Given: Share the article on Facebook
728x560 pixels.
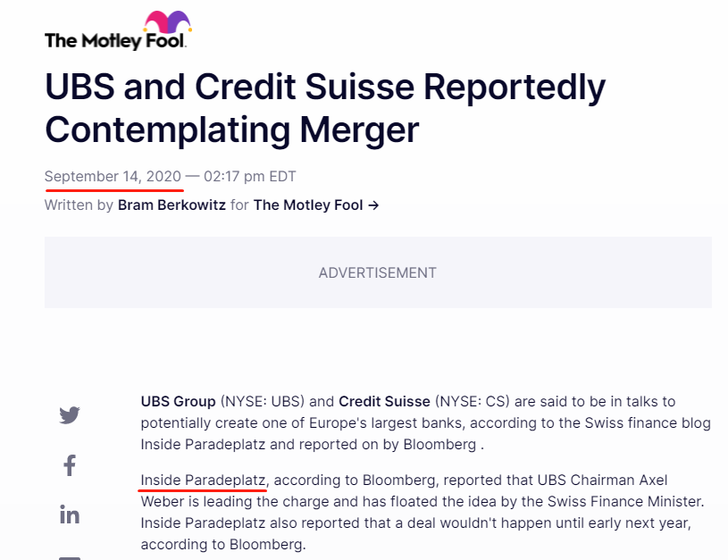Looking at the screenshot, I should point(70,465).
